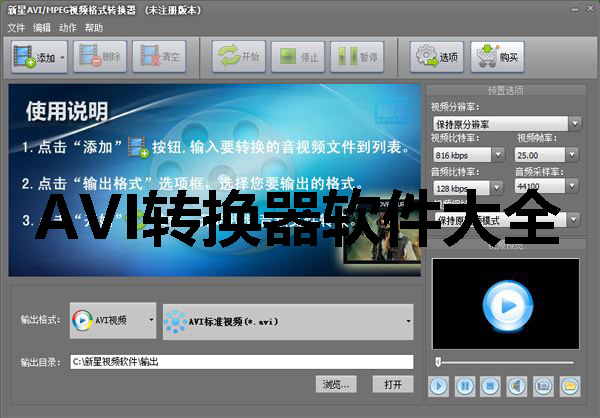Click the preview seek slider handle

[439, 362]
